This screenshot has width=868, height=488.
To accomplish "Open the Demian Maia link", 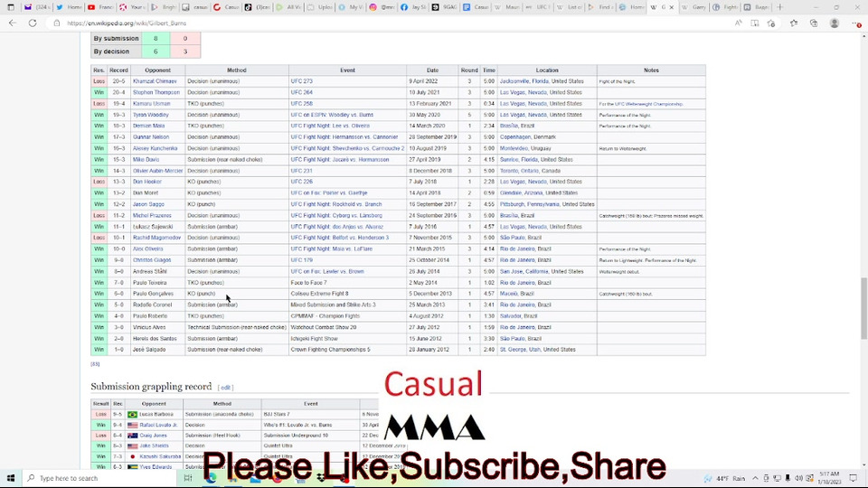I will [x=148, y=126].
